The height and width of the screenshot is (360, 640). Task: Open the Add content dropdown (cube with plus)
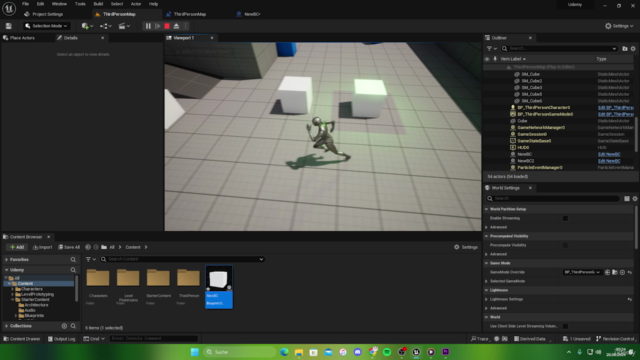point(87,26)
